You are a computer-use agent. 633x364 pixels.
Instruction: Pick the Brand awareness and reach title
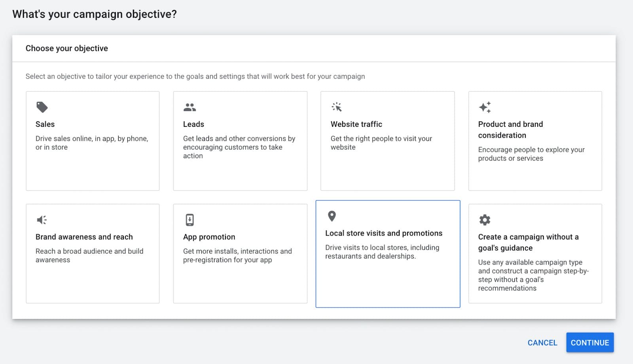click(84, 237)
